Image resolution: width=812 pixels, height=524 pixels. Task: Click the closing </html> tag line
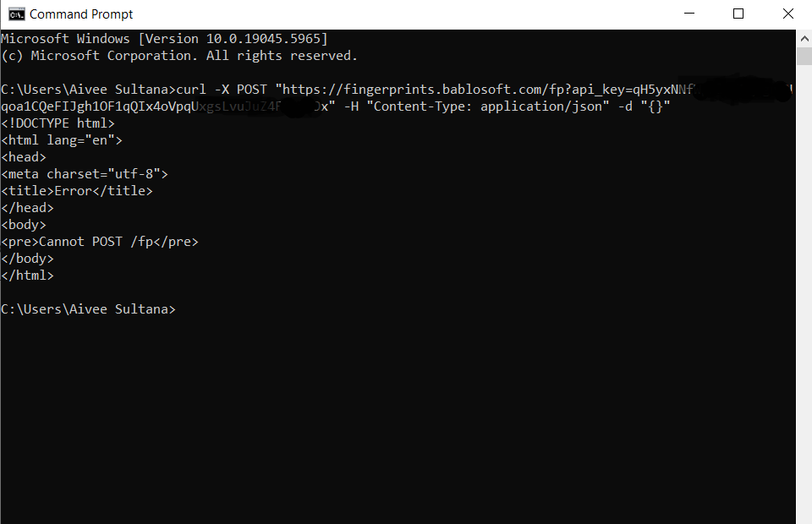[x=28, y=276]
